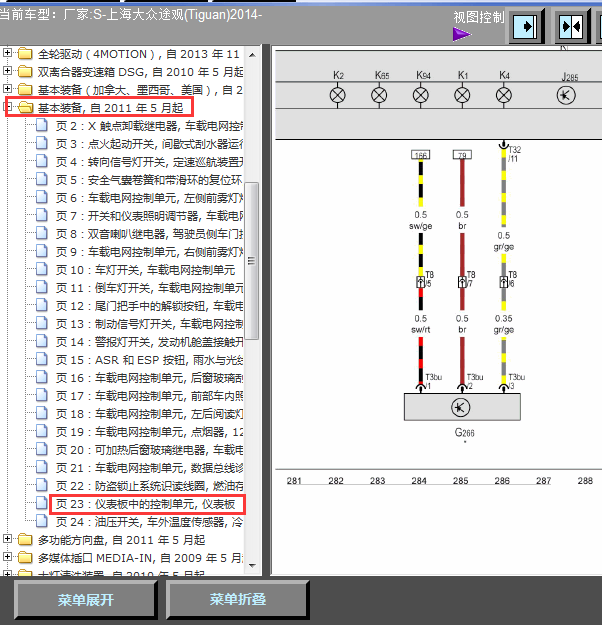
Task: Click the 多媒体插口 MEDIA-IN folder icon
Action: click(x=25, y=558)
